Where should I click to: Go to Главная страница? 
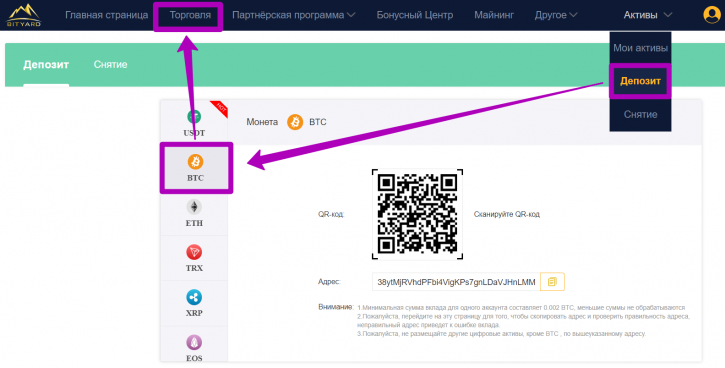tap(106, 15)
